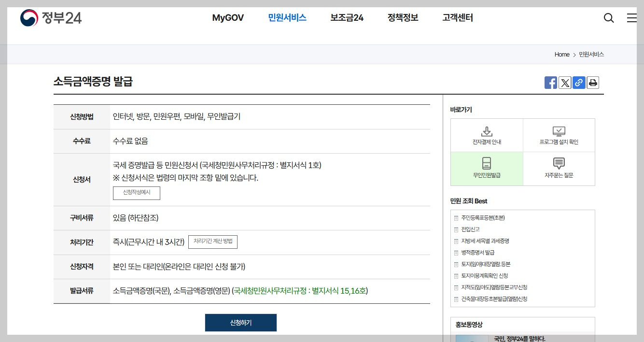Screen dimensions: 644x342
Task: Click the 신청하기 application button
Action: pos(241,322)
